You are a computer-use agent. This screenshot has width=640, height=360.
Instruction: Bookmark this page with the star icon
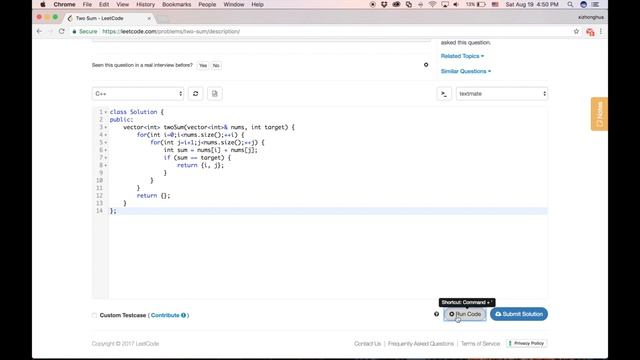tap(576, 31)
